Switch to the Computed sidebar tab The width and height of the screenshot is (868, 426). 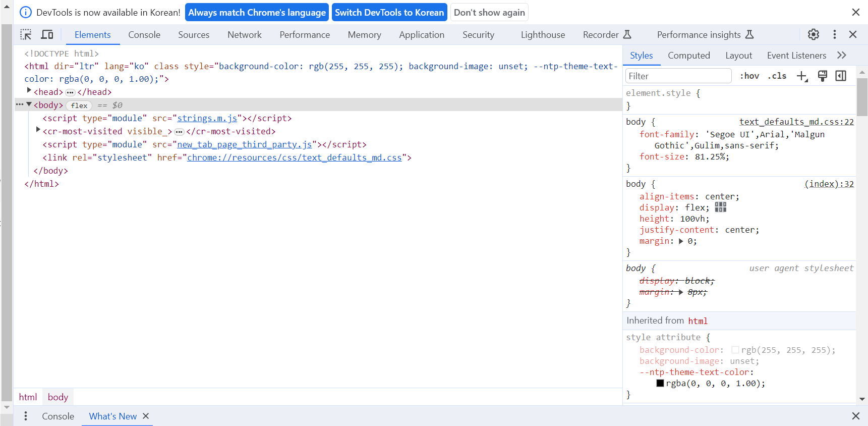tap(689, 56)
